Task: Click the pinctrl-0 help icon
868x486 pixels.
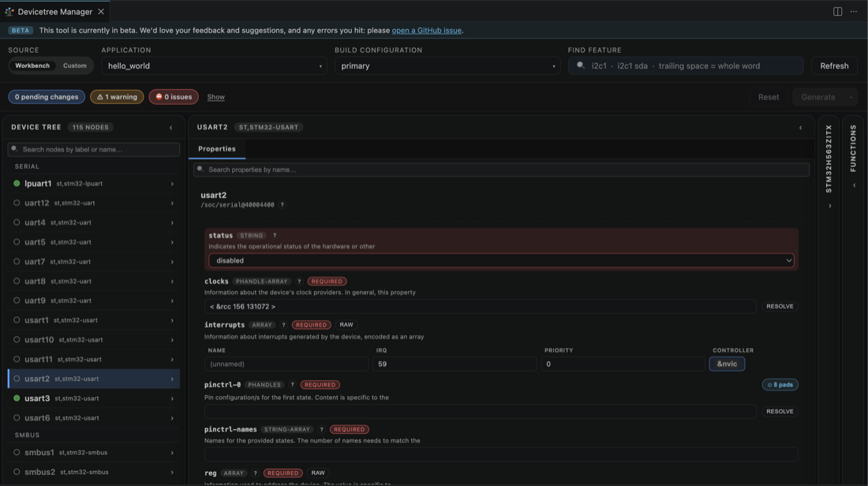Action: point(292,385)
